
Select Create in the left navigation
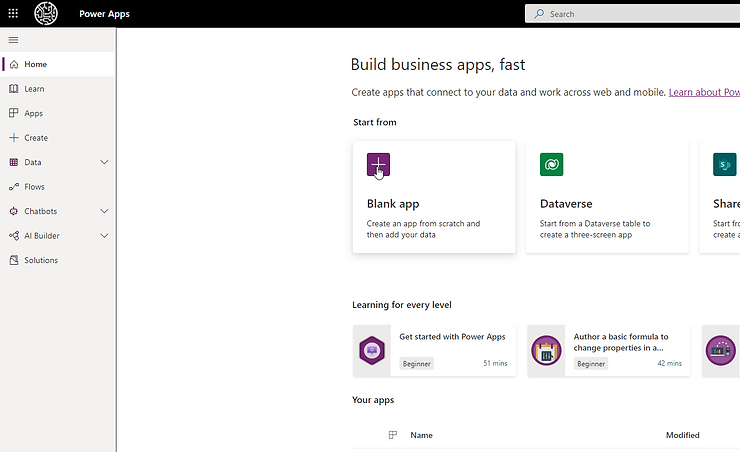click(x=36, y=138)
